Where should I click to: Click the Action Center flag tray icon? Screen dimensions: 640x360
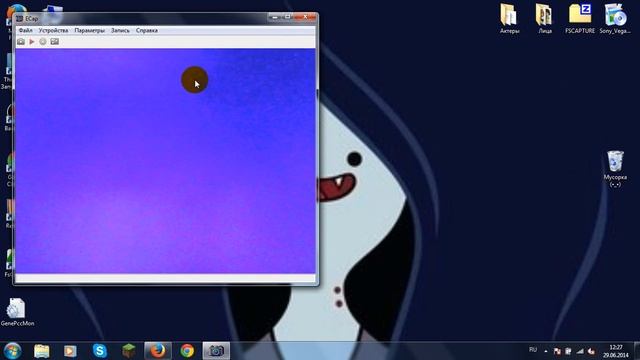click(557, 351)
